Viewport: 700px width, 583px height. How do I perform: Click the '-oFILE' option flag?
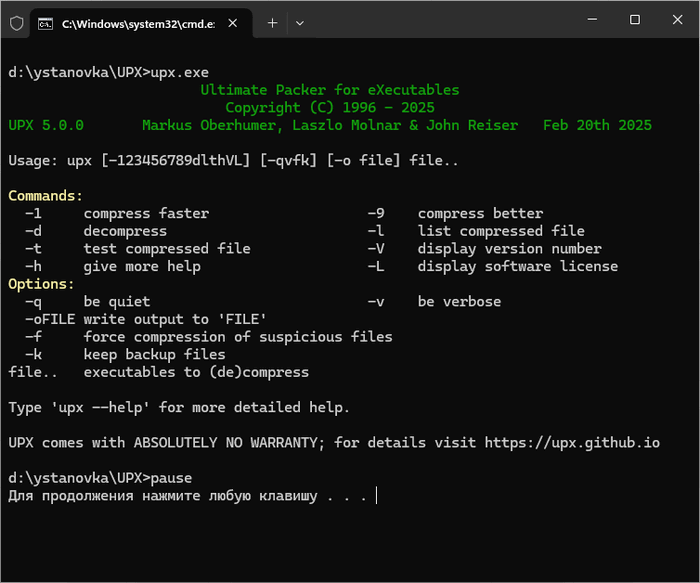[x=50, y=319]
